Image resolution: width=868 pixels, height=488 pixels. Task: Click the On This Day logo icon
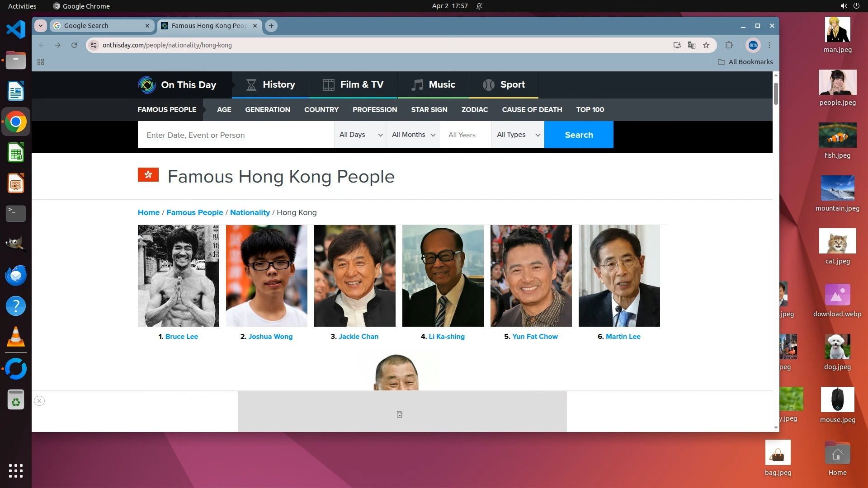tap(146, 84)
